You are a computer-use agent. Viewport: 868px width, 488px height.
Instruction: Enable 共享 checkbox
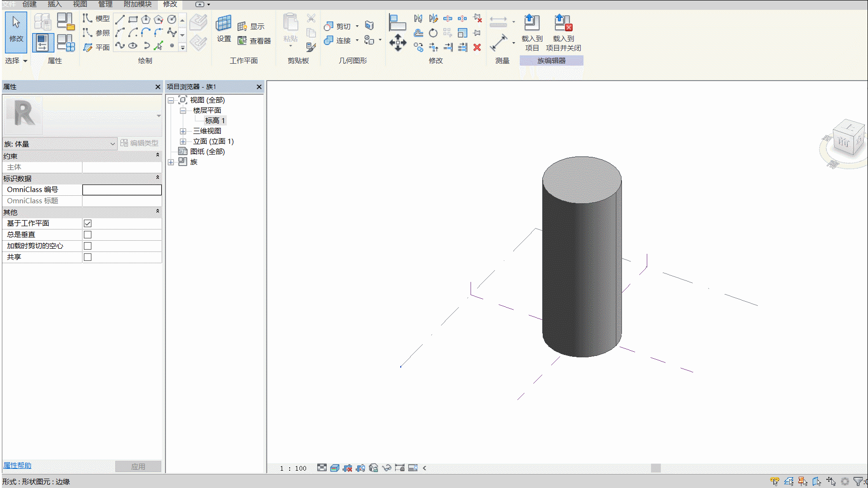tap(88, 257)
